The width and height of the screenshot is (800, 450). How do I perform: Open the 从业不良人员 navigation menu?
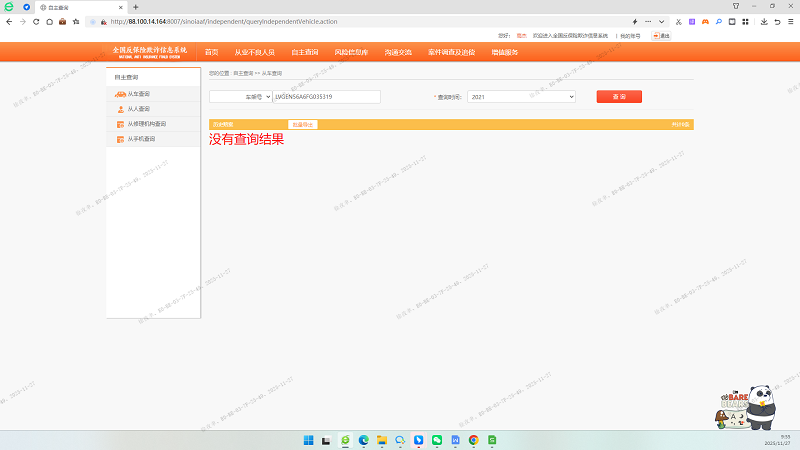tap(254, 52)
